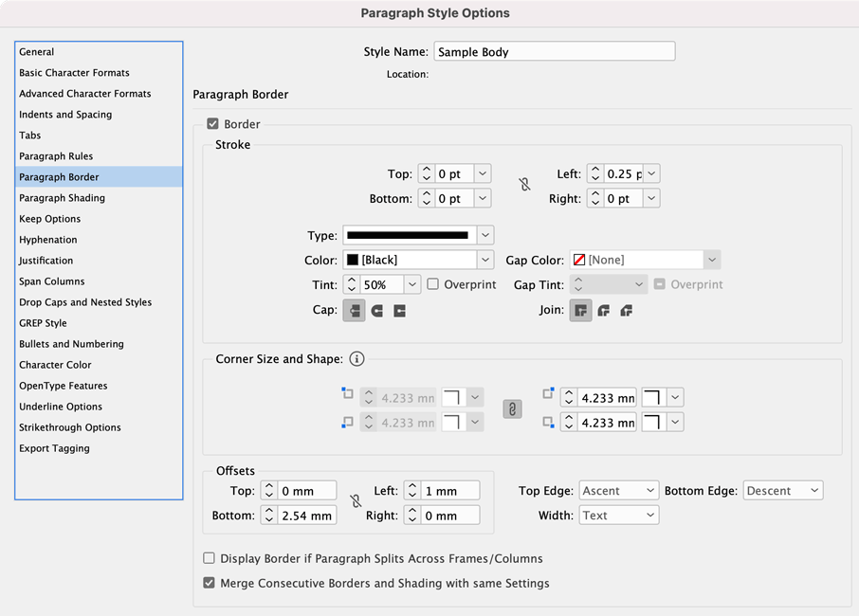Select the bevel join icon

[627, 311]
